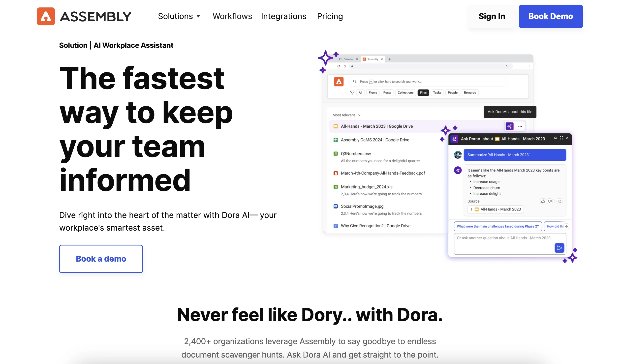Screen dimensions: 620x364
Task: Click Sign In link
Action: pyautogui.click(x=492, y=16)
